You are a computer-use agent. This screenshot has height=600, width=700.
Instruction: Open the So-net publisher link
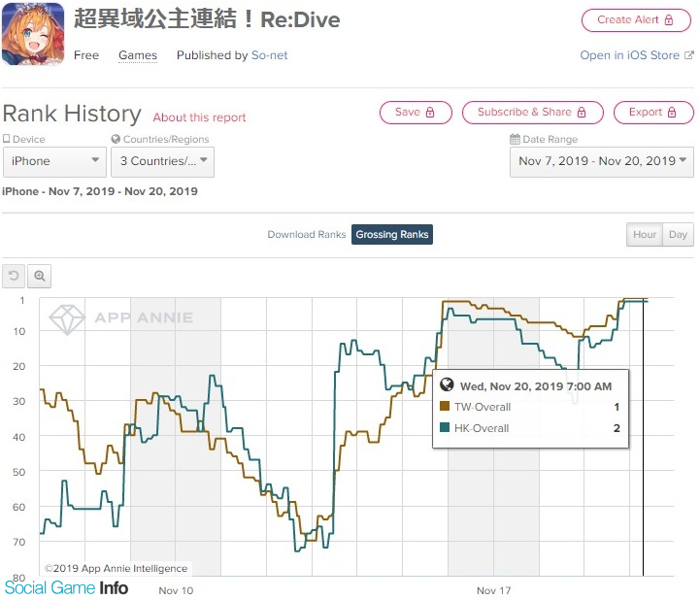[x=269, y=55]
